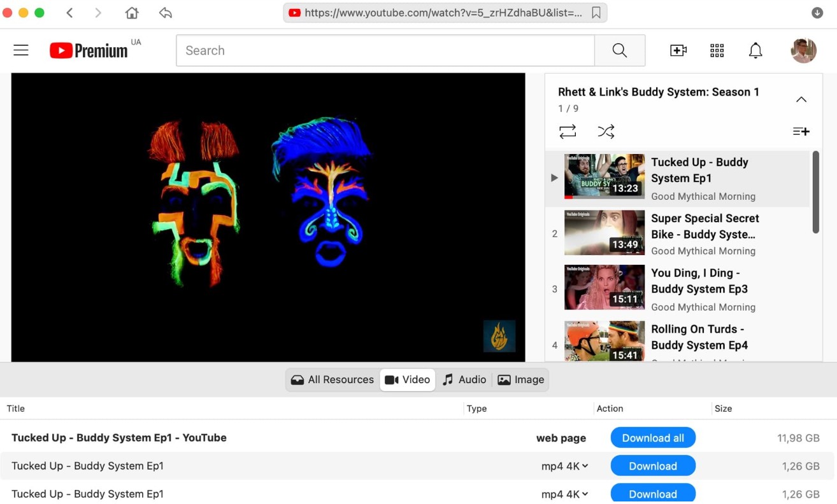Switch to Audio resources tab
Image resolution: width=837 pixels, height=504 pixels.
pyautogui.click(x=464, y=380)
